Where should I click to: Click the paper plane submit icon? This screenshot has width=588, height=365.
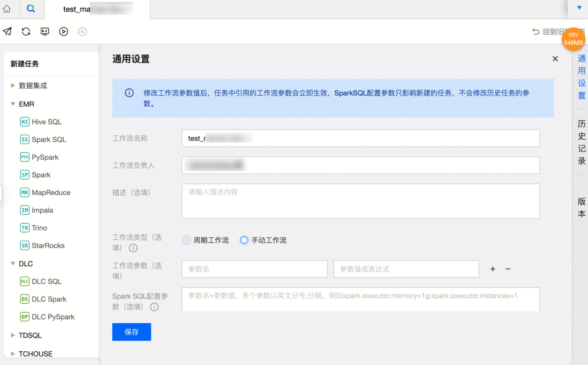[x=7, y=31]
